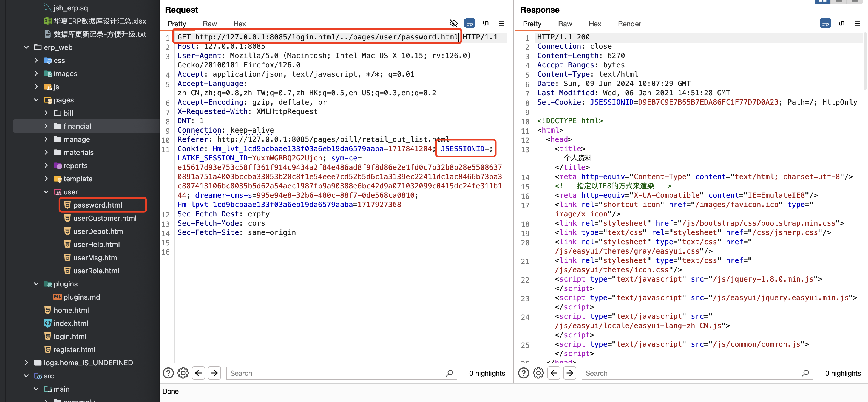Switch Request view to Raw tab

click(209, 24)
